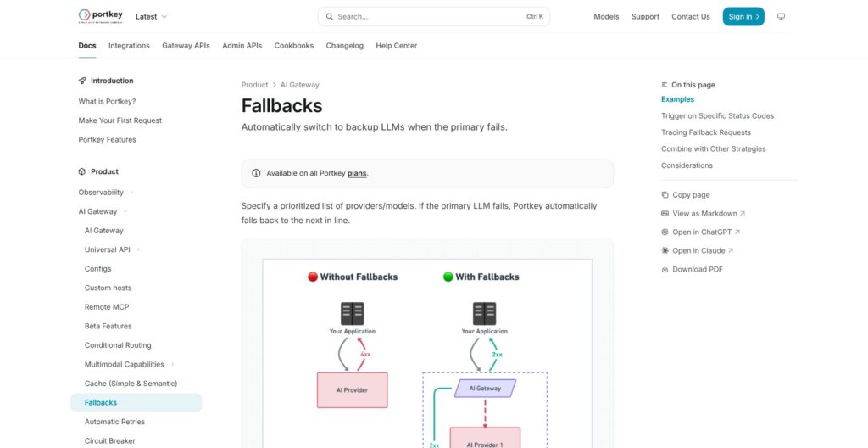This screenshot has width=868, height=448.
Task: Open Make Your First Request page
Action: [120, 120]
